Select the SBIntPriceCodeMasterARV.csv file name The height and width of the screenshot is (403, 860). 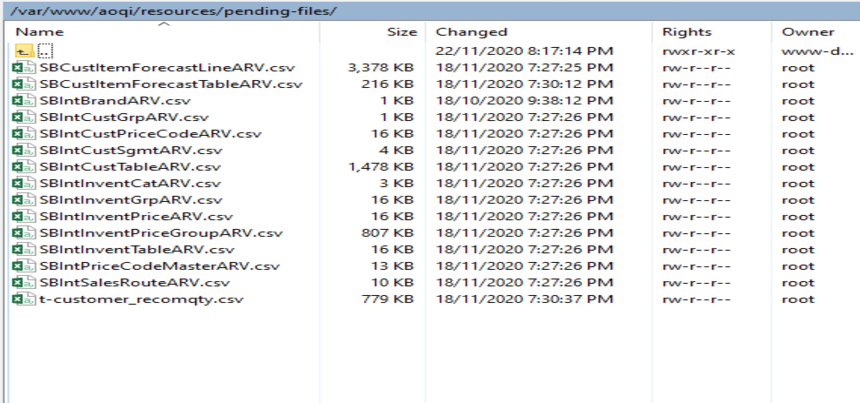159,266
